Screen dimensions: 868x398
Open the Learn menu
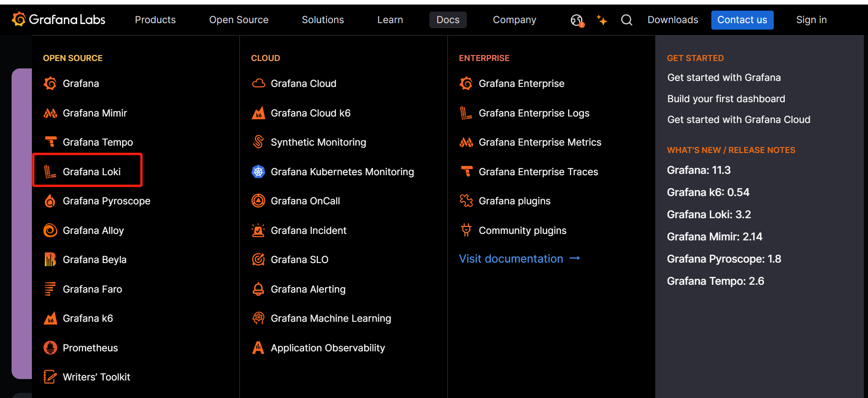[390, 20]
